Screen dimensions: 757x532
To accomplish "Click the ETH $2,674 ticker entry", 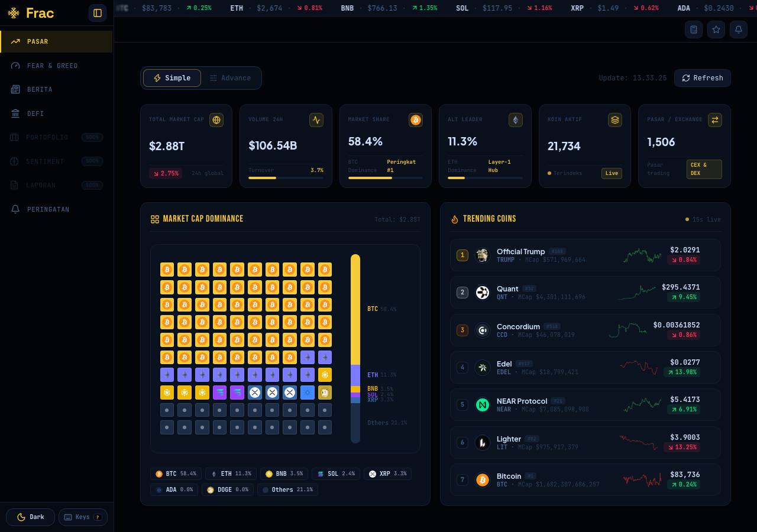I will [x=276, y=8].
